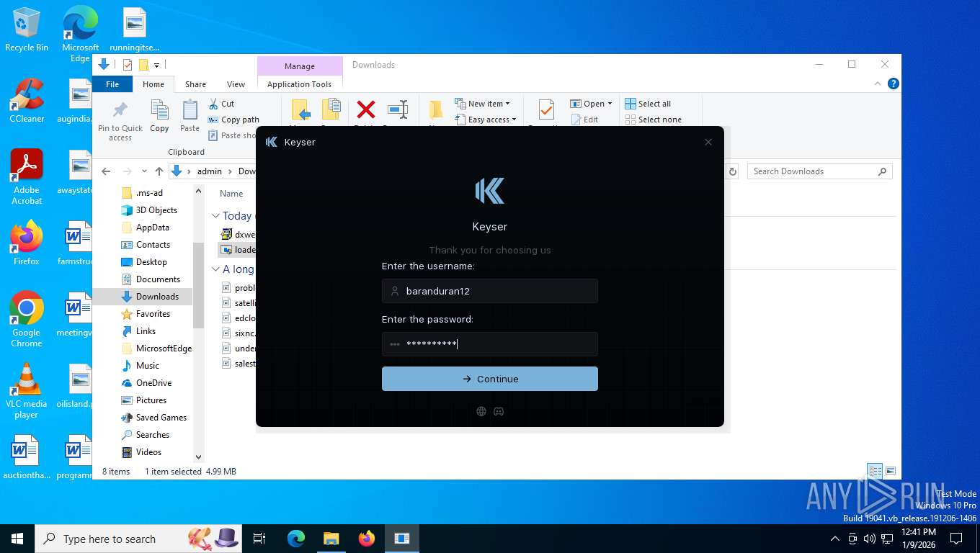
Task: Open the File menu in Explorer
Action: pyautogui.click(x=112, y=84)
